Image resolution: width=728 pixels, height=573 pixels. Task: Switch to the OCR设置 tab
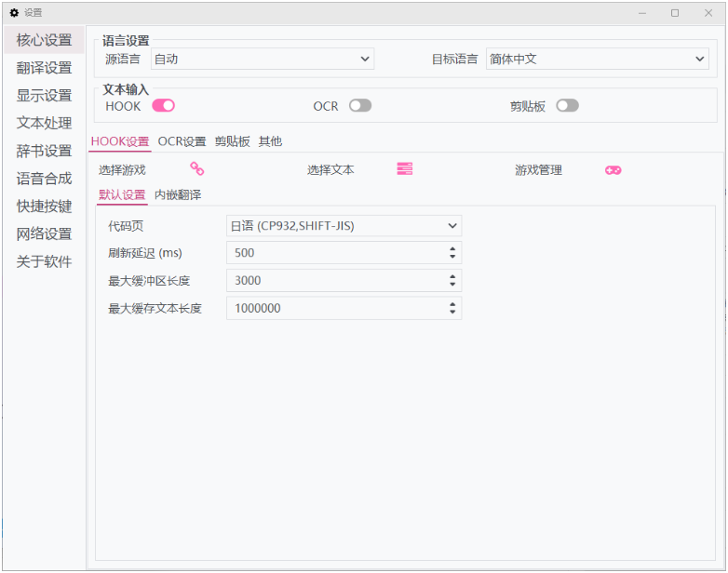pyautogui.click(x=182, y=141)
